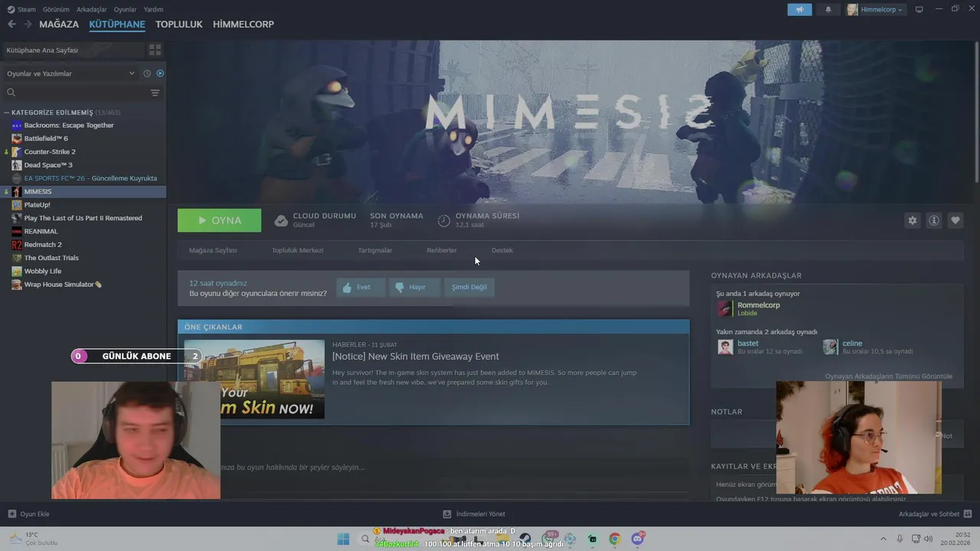Click the Oyun Ekle plus icon
This screenshot has width=980, height=551.
(x=11, y=514)
